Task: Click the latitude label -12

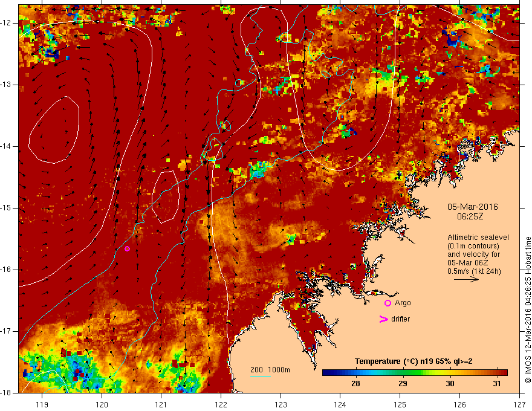Action: [x=6, y=23]
